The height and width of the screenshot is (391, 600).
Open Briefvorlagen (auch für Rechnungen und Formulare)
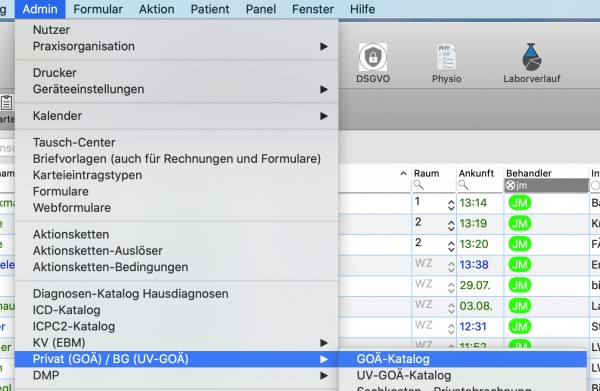[176, 159]
